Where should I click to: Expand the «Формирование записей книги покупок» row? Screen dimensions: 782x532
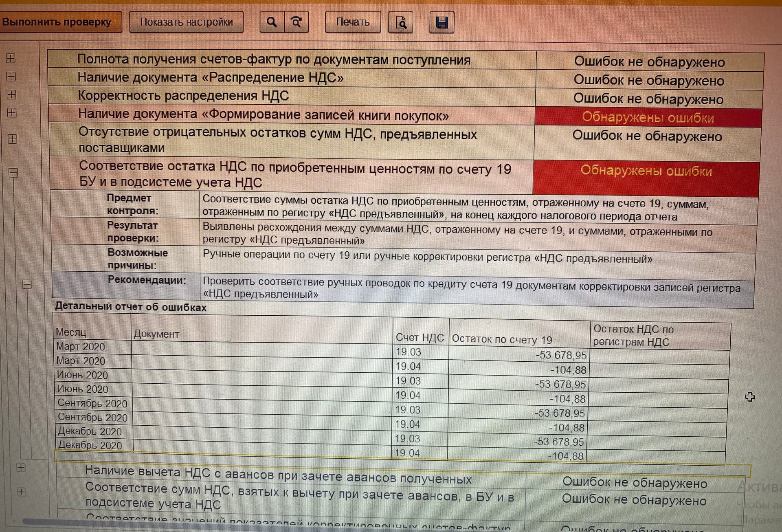point(12,112)
